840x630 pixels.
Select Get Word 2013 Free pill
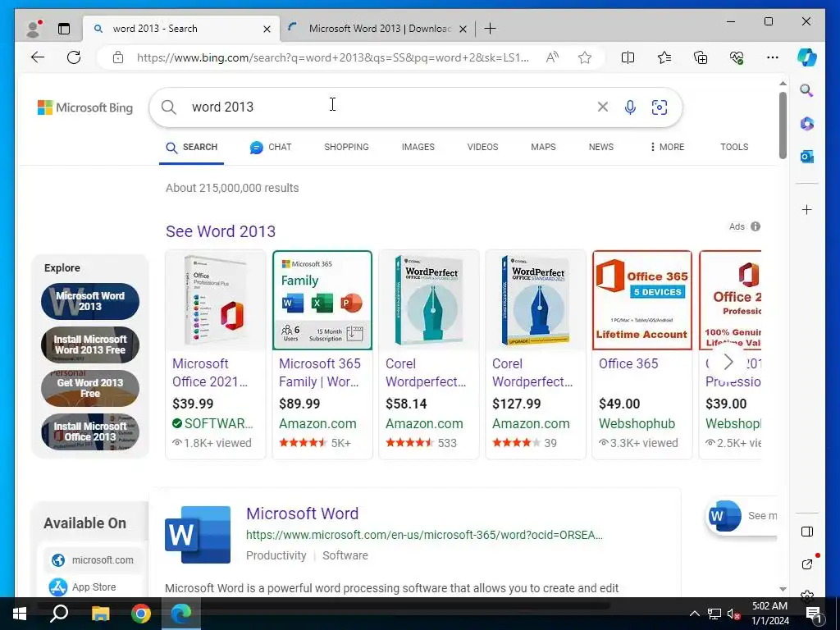pyautogui.click(x=90, y=388)
